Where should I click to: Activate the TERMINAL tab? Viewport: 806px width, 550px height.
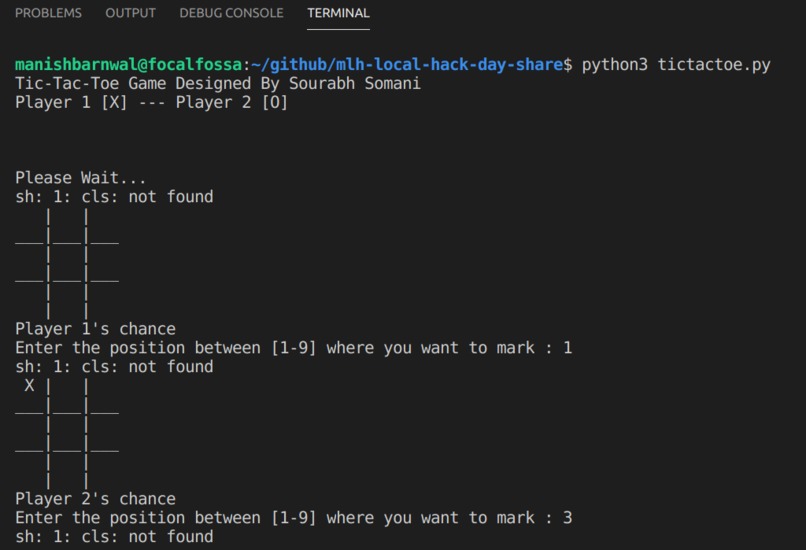pyautogui.click(x=338, y=13)
